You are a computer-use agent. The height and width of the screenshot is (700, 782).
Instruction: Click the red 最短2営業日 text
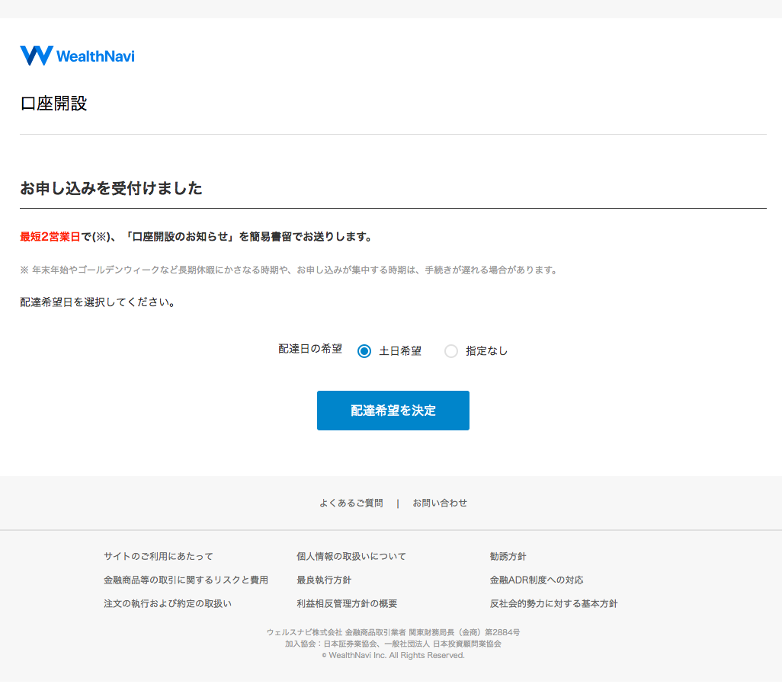pyautogui.click(x=50, y=237)
